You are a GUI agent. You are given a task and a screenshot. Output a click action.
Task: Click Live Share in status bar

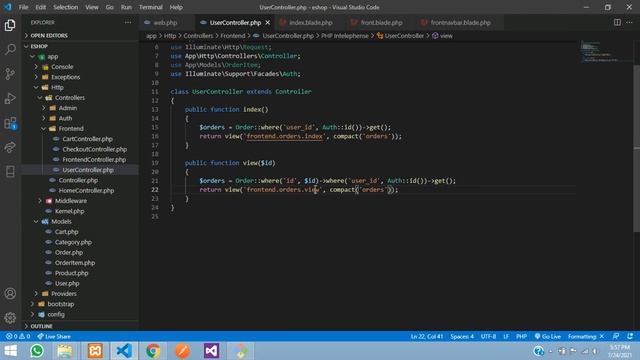(54, 336)
